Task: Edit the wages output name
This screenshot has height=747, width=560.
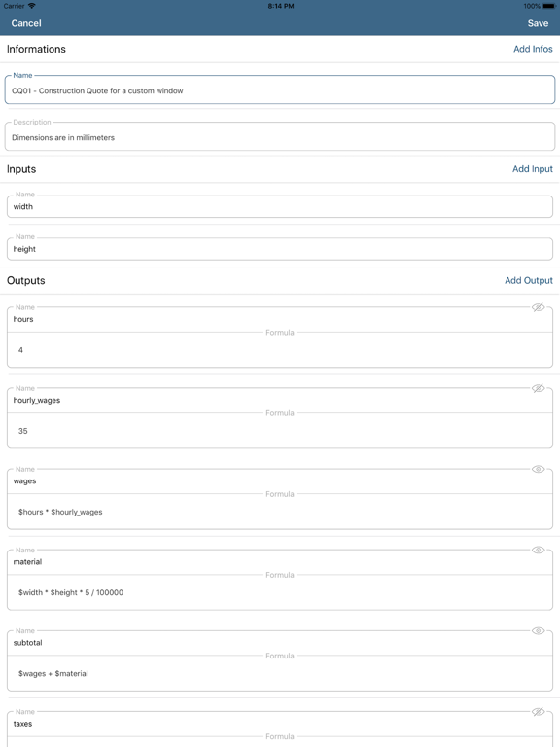Action: coord(280,481)
